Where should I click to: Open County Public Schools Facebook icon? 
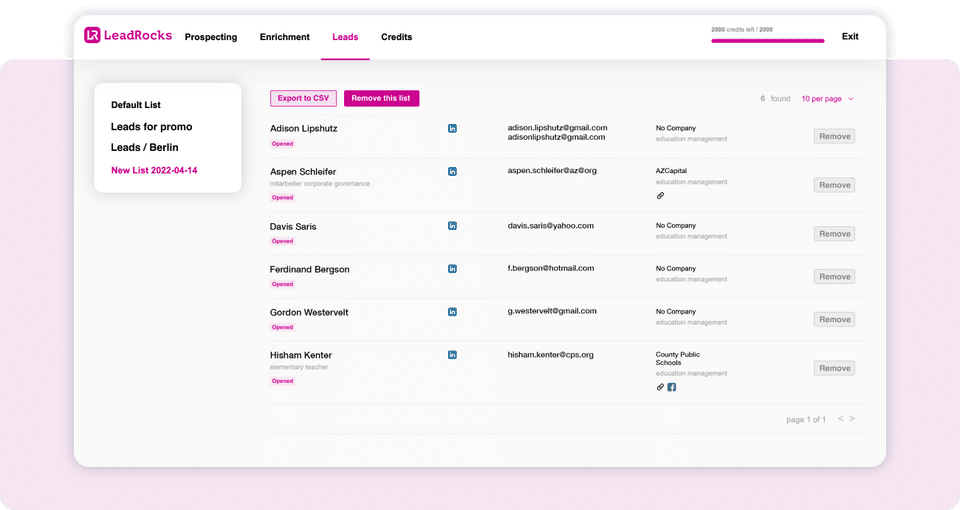click(x=672, y=387)
